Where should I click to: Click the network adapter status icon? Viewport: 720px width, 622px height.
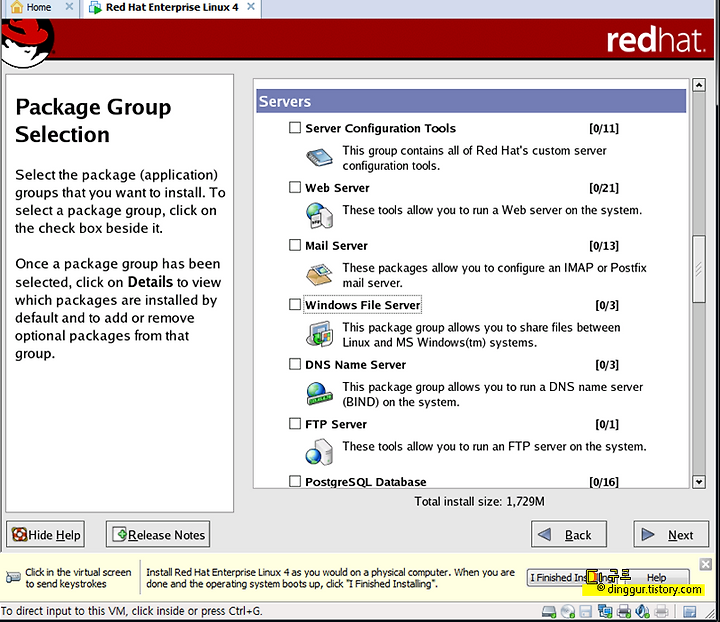[605, 611]
